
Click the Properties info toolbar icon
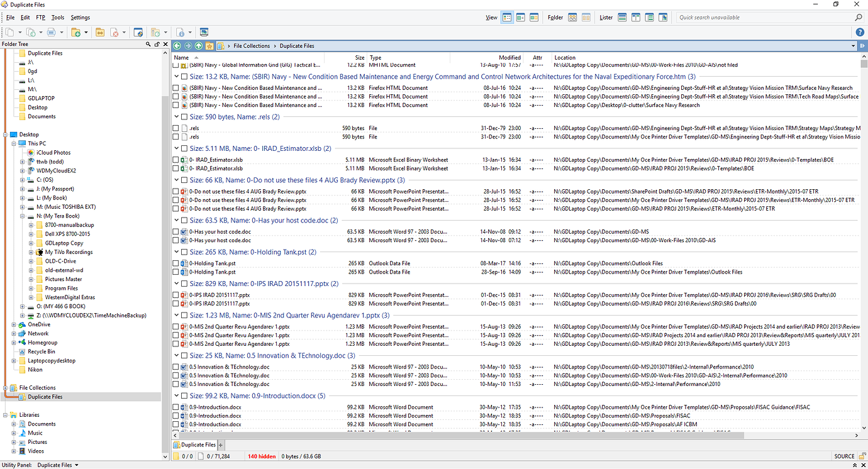pos(181,32)
